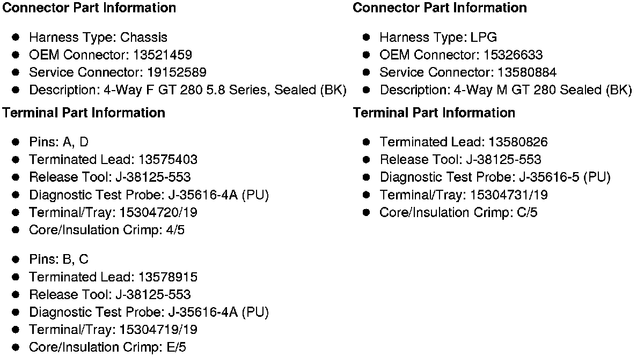The image size is (644, 357).
Task: Click the 4-Way M GT 280 description
Action: pyautogui.click(x=506, y=90)
